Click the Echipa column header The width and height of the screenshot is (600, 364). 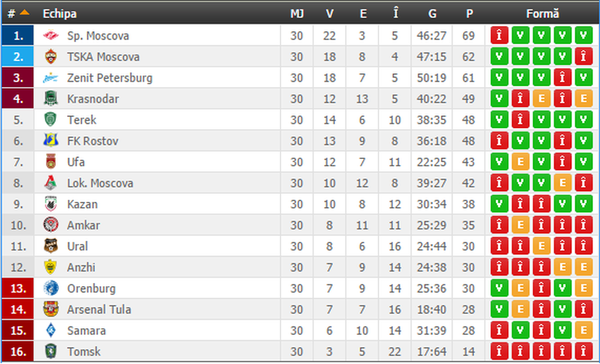[59, 14]
